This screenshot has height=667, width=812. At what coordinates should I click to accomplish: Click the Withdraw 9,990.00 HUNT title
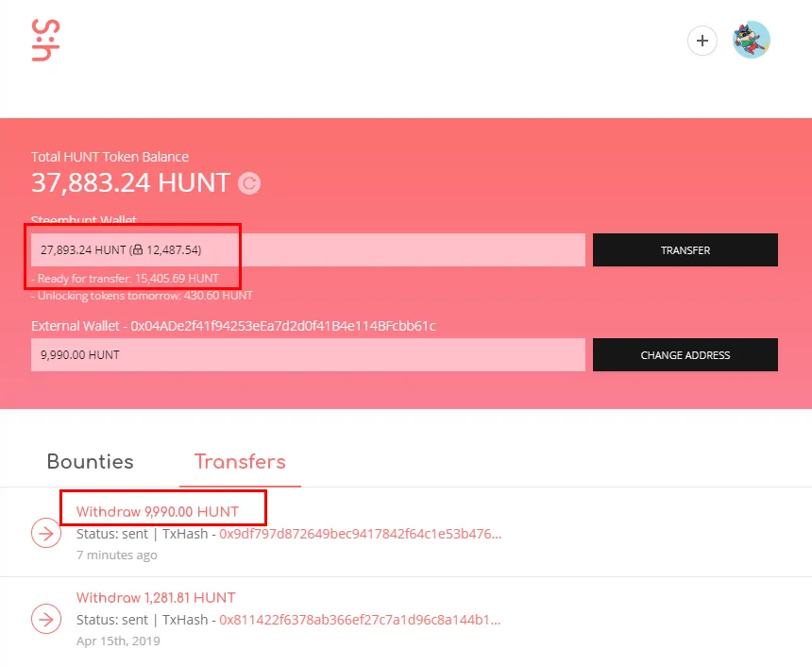pos(158,511)
